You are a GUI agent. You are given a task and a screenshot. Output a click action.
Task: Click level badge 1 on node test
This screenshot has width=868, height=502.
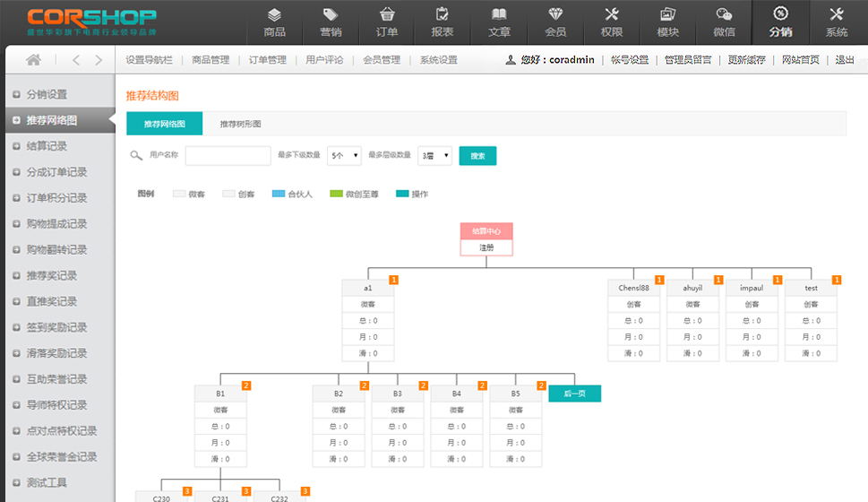click(x=837, y=280)
